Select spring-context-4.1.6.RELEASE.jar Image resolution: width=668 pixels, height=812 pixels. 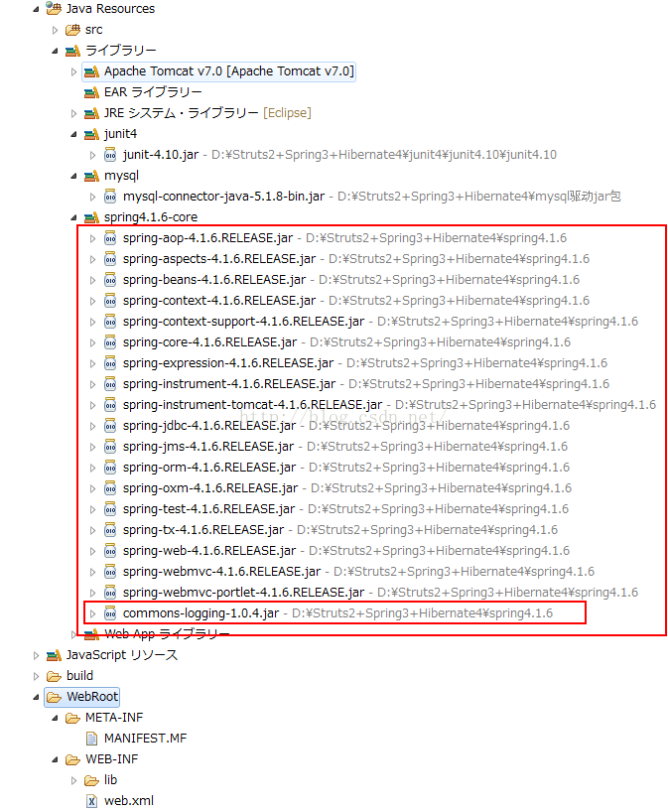[219, 301]
